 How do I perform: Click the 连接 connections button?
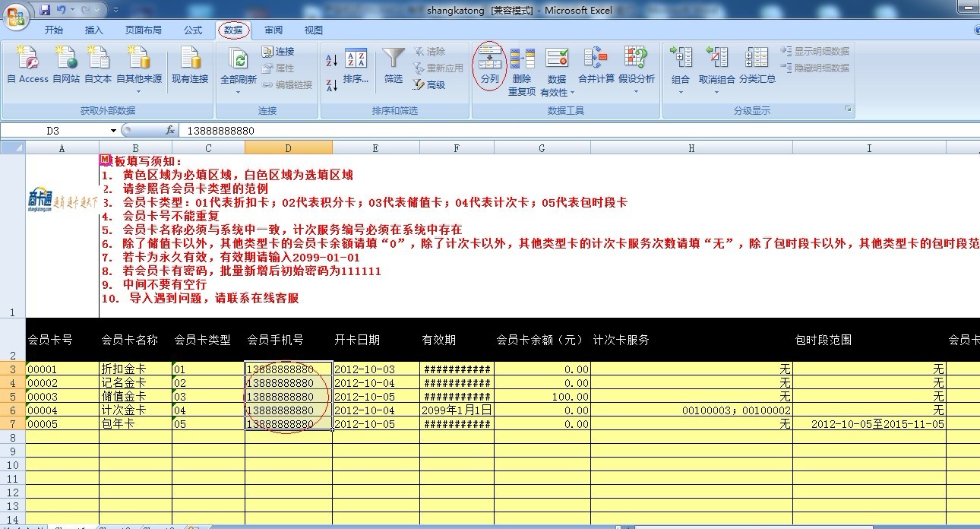278,52
